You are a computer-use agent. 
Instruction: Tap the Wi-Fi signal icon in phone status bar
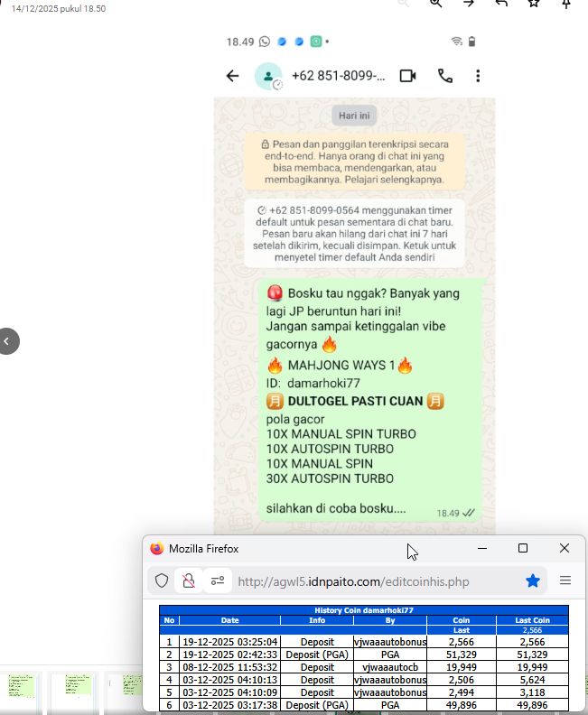point(457,42)
